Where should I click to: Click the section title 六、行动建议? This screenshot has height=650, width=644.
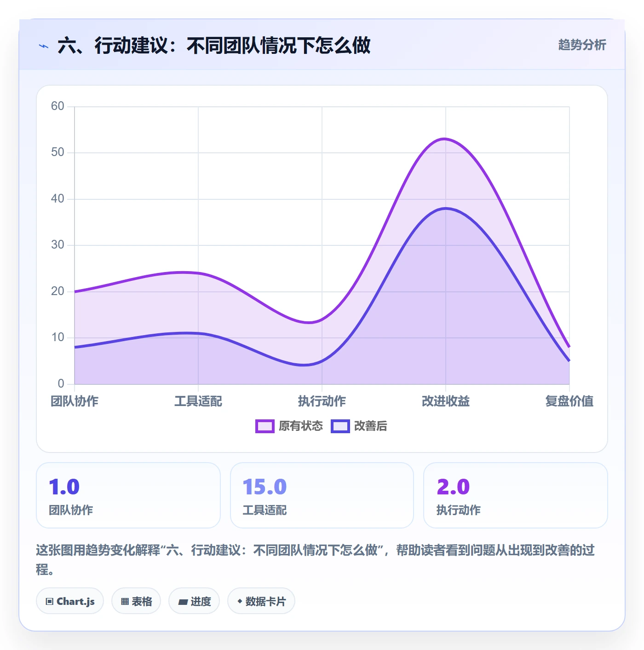point(214,46)
